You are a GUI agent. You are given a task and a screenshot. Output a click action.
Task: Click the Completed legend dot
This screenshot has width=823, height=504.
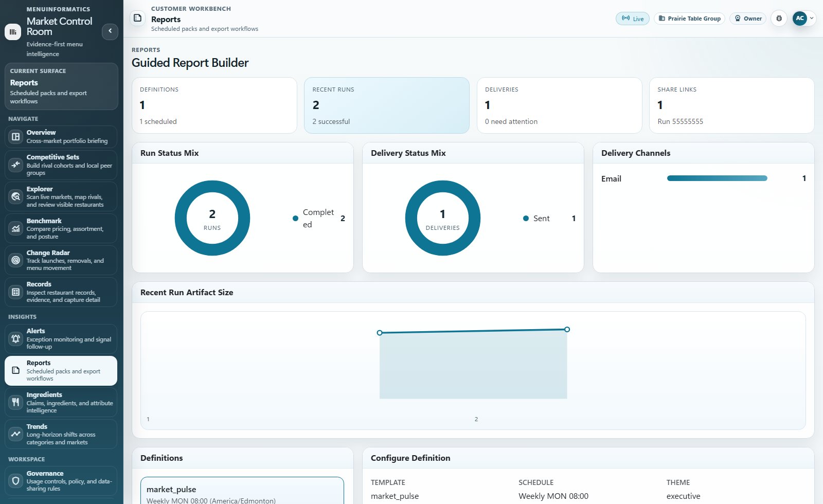coord(295,219)
